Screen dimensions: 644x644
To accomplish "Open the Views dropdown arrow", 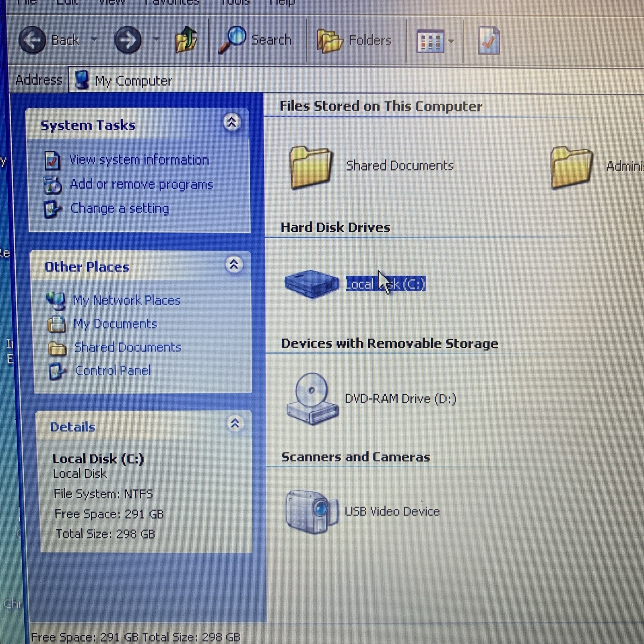I will tap(451, 41).
